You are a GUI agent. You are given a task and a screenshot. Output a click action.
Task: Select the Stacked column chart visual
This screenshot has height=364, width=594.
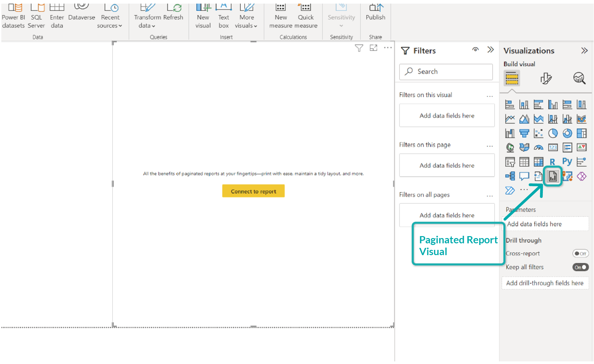point(524,105)
